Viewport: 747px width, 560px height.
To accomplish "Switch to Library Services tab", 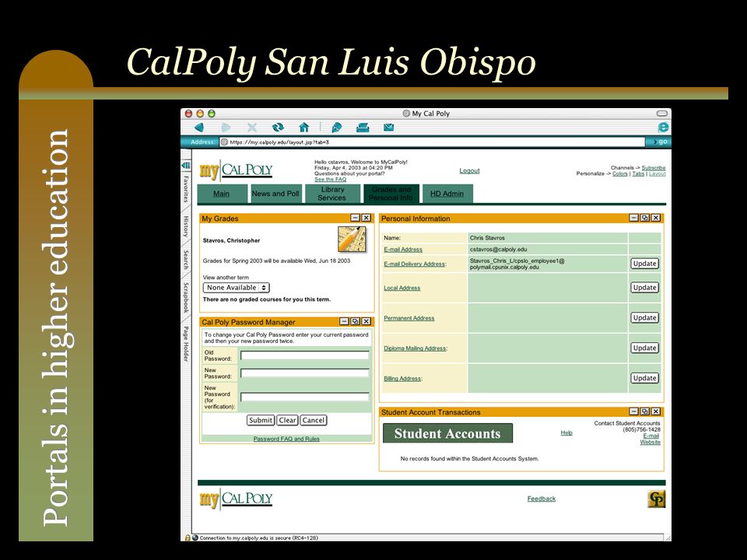I will tap(332, 194).
